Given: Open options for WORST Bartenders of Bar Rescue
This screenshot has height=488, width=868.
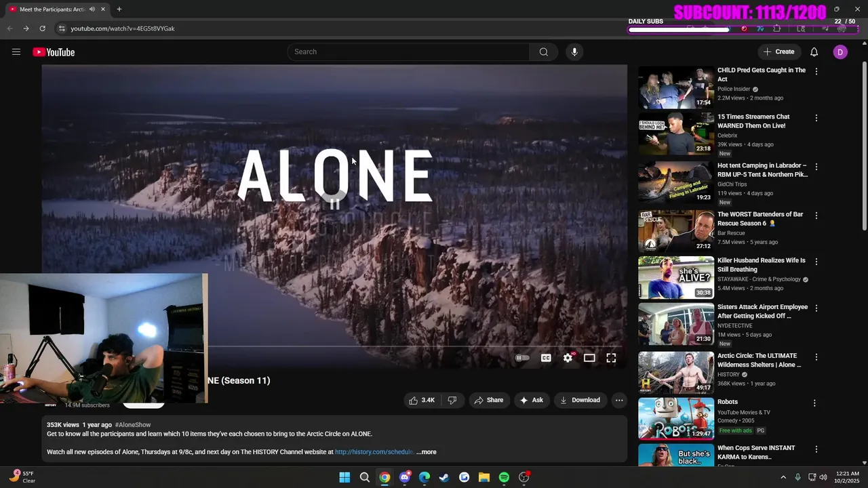Looking at the screenshot, I should click(816, 216).
